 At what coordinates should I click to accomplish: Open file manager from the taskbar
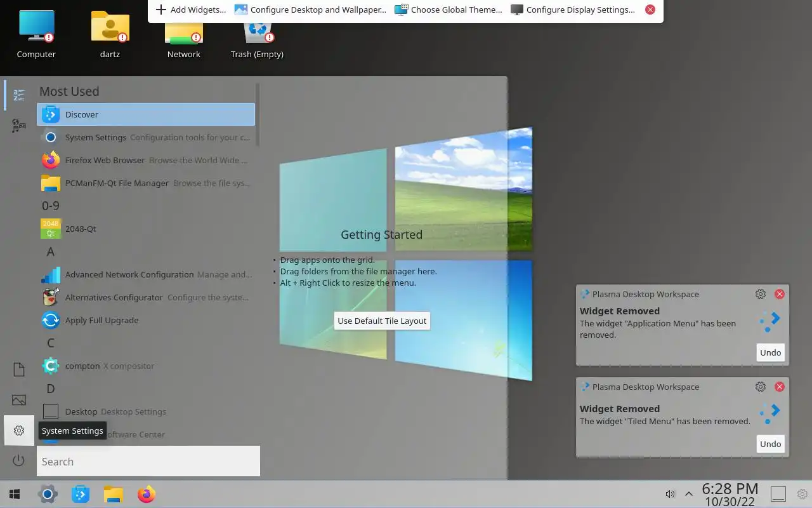[114, 494]
